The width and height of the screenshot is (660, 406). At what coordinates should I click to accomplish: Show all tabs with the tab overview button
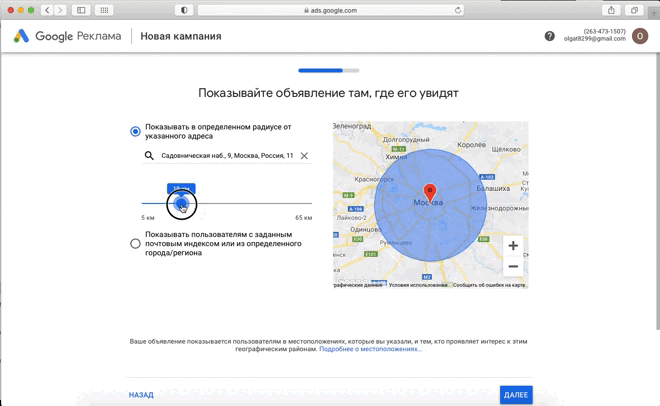pyautogui.click(x=634, y=10)
